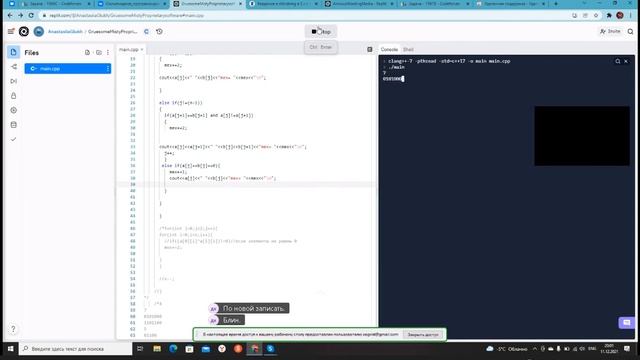The height and width of the screenshot is (360, 640).
Task: Open File Explorer on the taskbar
Action: point(157,349)
